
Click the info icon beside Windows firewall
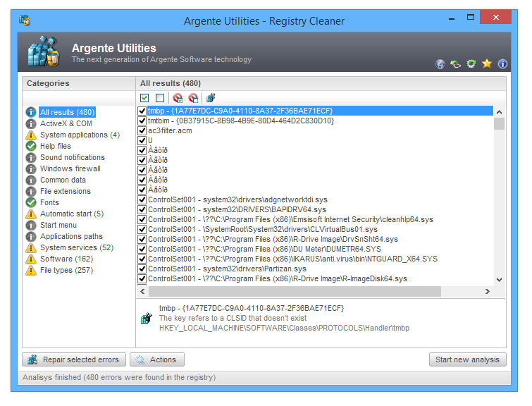(31, 168)
